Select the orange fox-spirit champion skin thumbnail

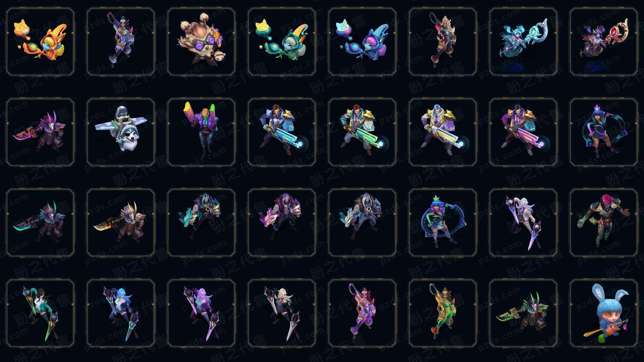point(40,42)
